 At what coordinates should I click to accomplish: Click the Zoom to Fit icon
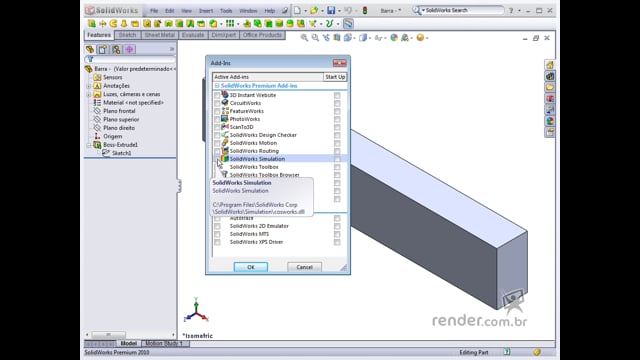click(x=304, y=38)
